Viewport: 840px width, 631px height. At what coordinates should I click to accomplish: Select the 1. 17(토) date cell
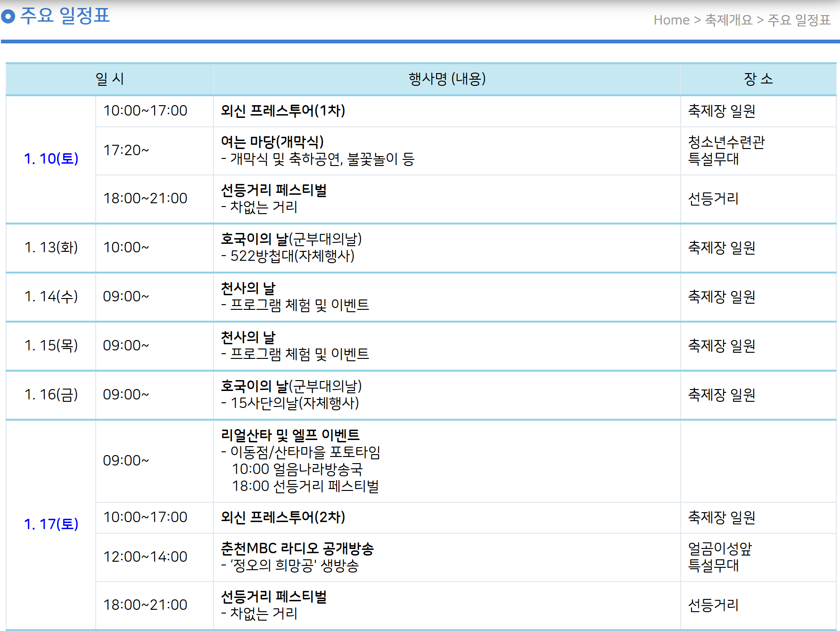tap(51, 524)
